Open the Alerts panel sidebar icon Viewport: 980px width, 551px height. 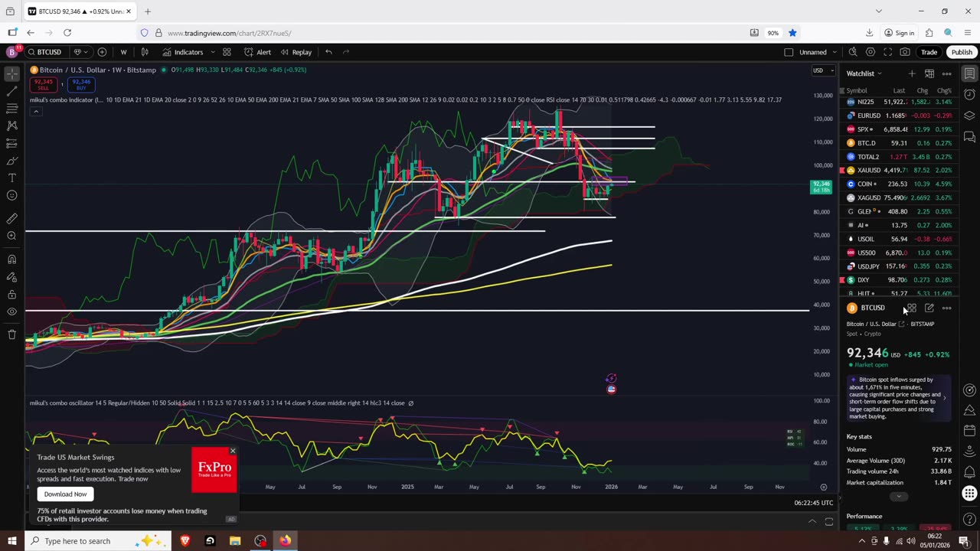coord(969,94)
